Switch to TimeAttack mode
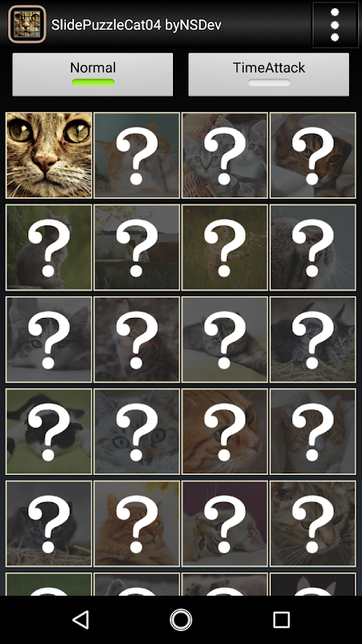 (269, 74)
